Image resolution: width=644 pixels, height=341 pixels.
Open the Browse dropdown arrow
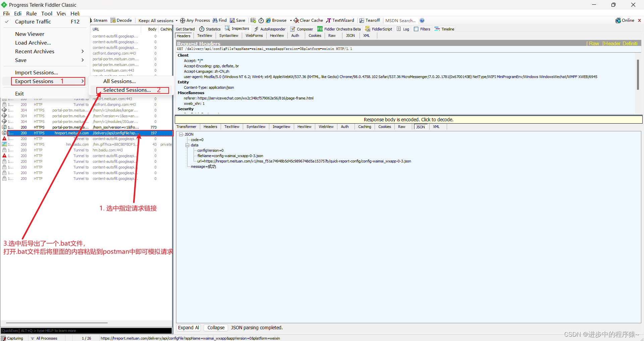pyautogui.click(x=291, y=20)
